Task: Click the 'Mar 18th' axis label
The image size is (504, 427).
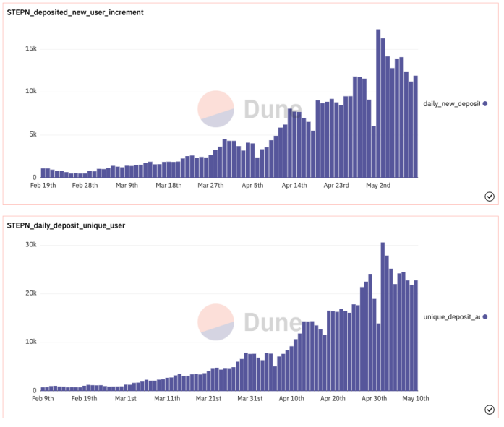Action: pyautogui.click(x=168, y=186)
